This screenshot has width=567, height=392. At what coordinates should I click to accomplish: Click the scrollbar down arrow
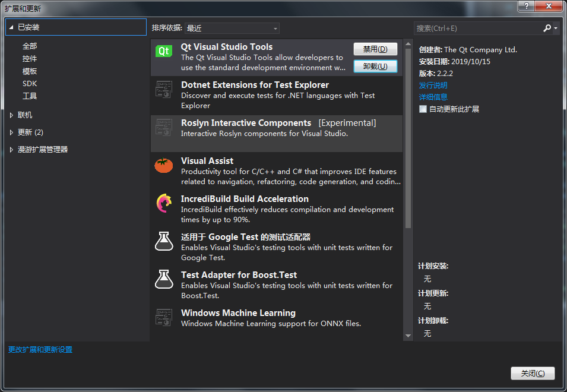[408, 336]
